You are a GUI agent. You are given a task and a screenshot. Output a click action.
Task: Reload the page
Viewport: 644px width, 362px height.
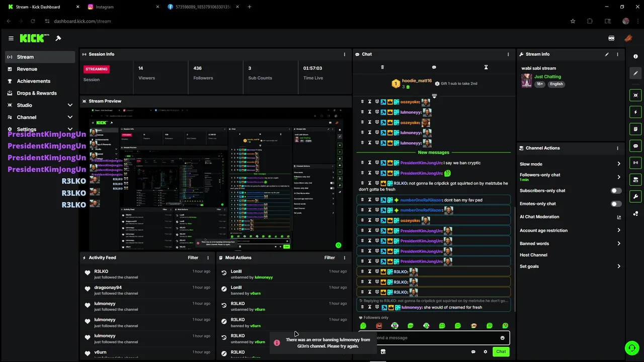click(x=33, y=21)
